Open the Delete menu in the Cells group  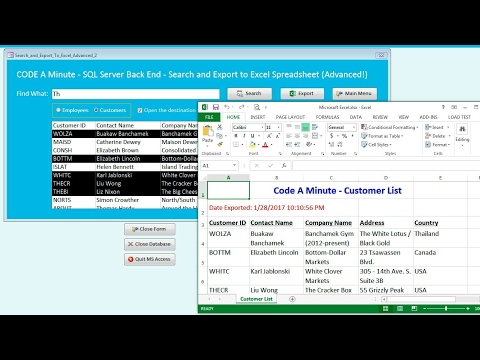coord(438,136)
